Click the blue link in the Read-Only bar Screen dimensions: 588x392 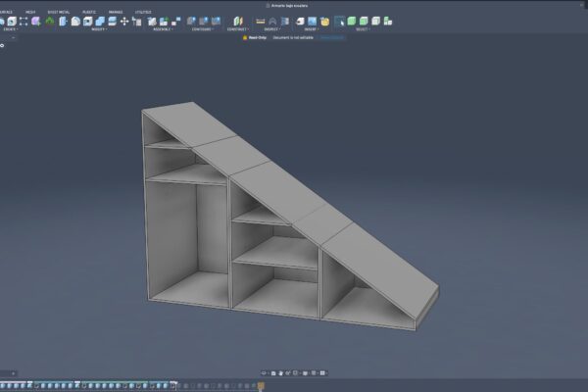[x=331, y=38]
